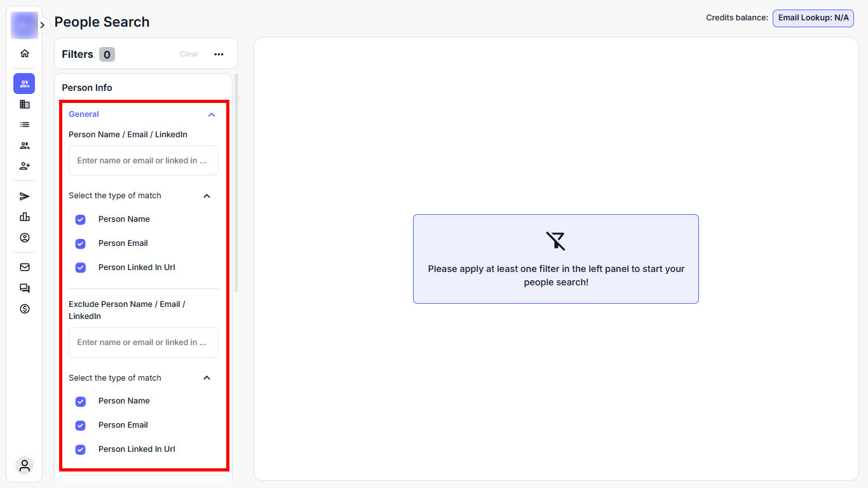Open the Filters three-dot more menu
The height and width of the screenshot is (488, 868).
pos(219,55)
